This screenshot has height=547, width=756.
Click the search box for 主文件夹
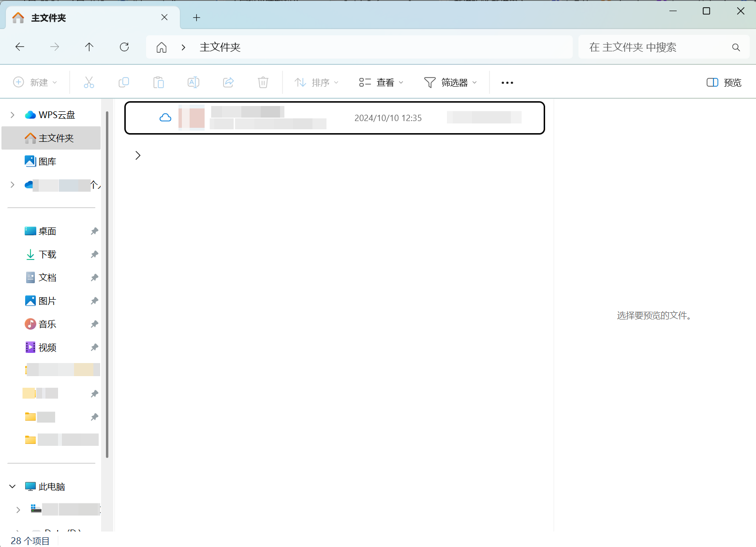pos(658,46)
